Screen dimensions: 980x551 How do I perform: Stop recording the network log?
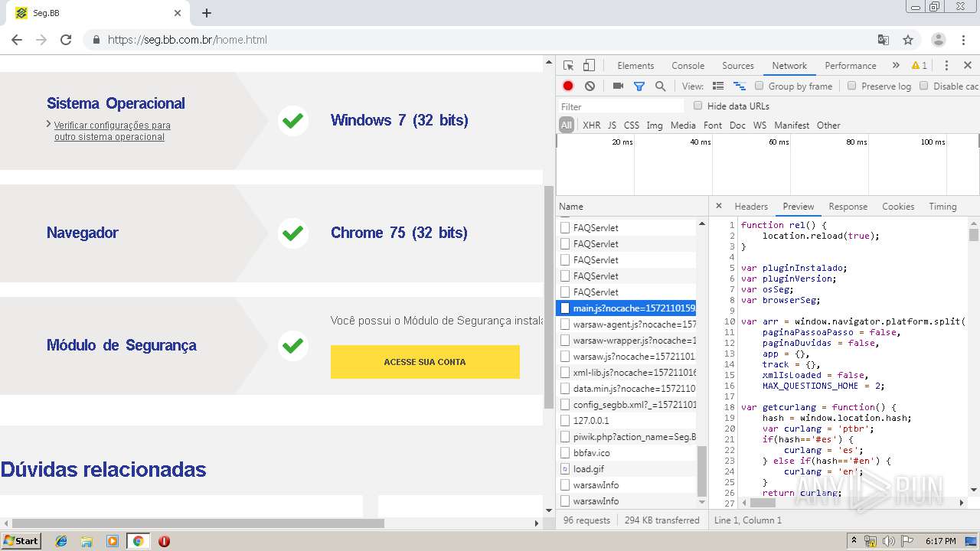click(568, 86)
